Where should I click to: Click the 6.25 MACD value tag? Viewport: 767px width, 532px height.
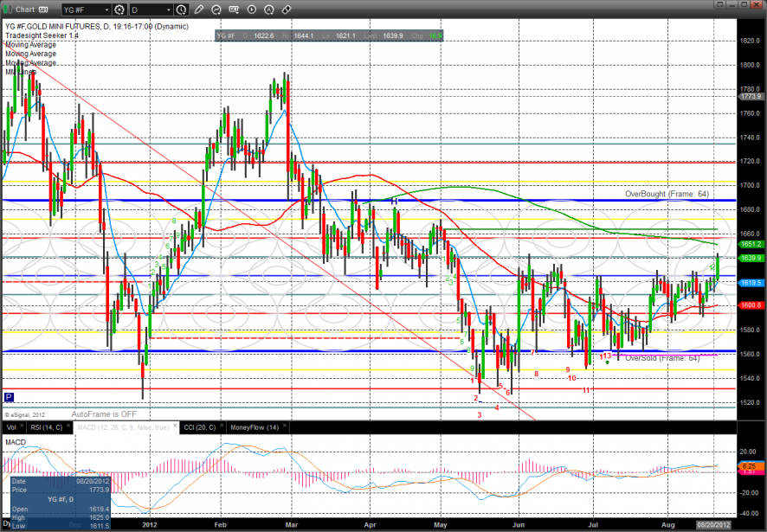point(750,466)
